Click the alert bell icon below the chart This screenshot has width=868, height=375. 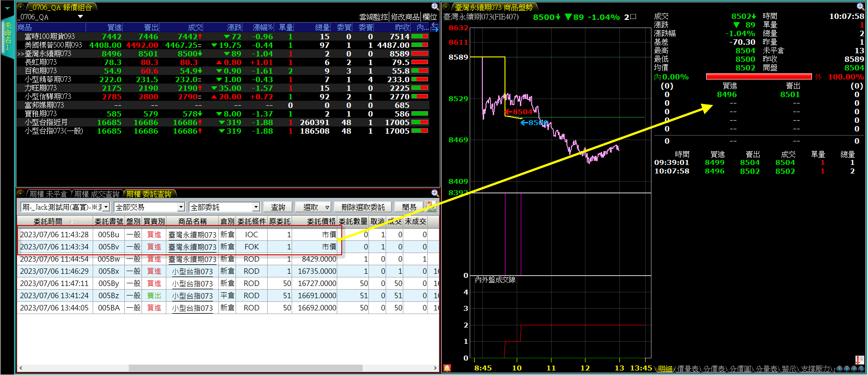click(447, 368)
